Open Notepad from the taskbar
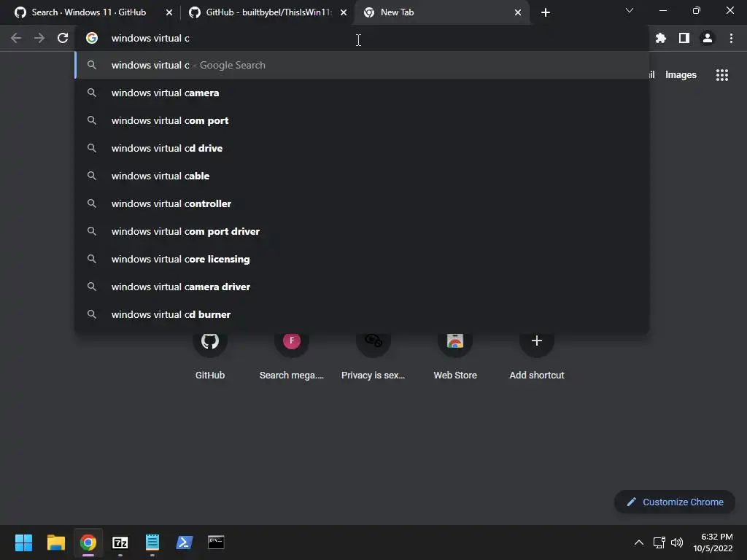Viewport: 747px width, 560px height. (x=152, y=542)
